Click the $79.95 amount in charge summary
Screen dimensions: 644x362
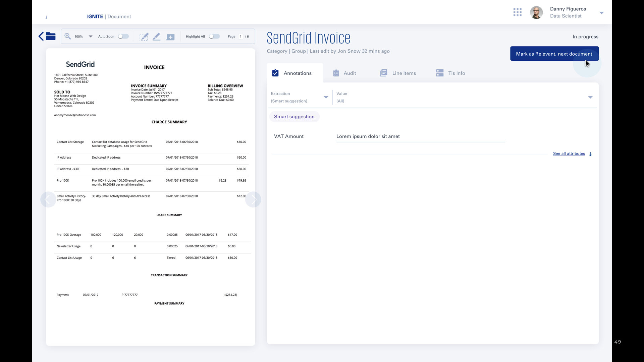[x=241, y=180]
